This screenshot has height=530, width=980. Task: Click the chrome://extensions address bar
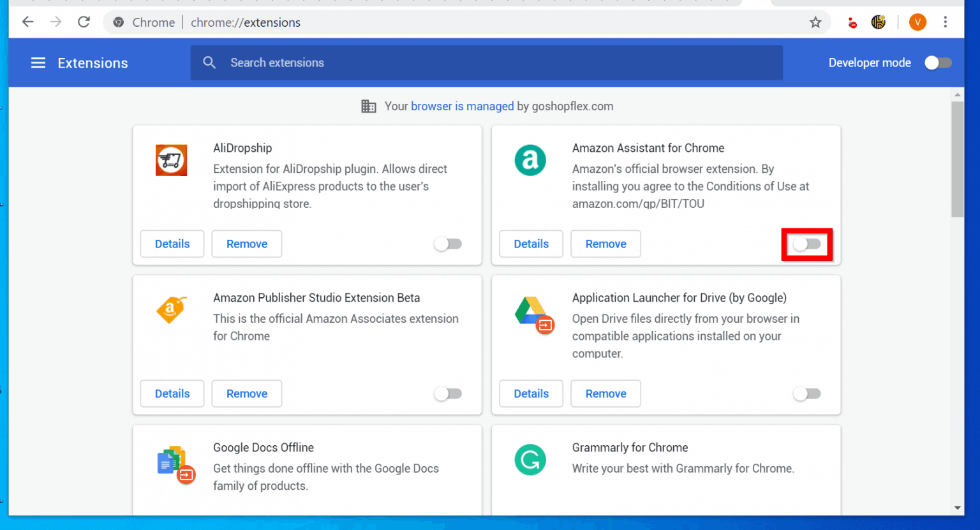tap(467, 22)
